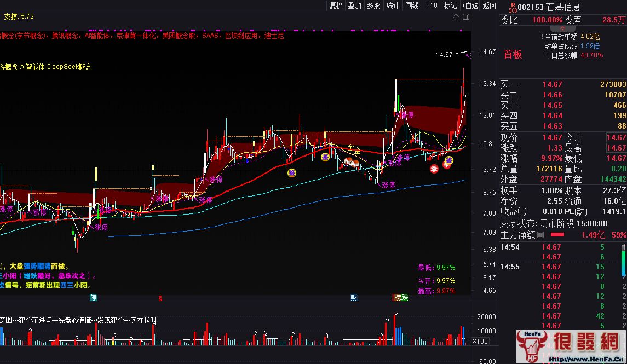
Task: Click the 榜跌 marker icon
Action: pyautogui.click(x=400, y=297)
